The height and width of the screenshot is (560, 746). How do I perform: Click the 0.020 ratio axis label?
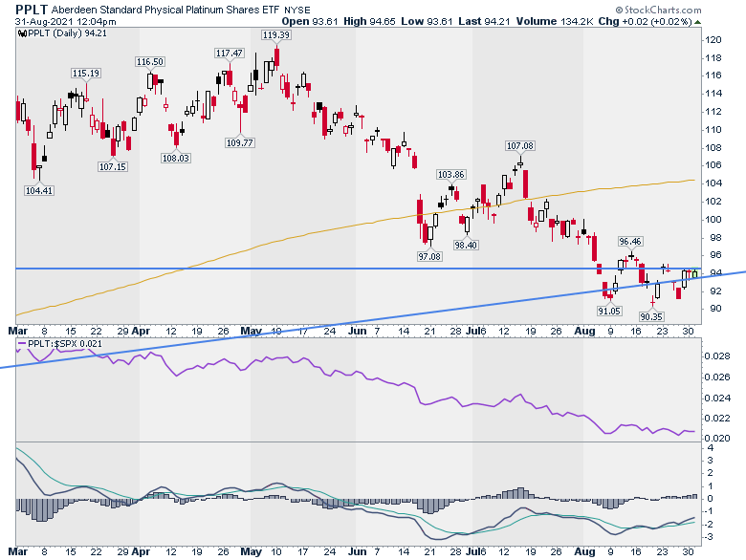click(717, 439)
